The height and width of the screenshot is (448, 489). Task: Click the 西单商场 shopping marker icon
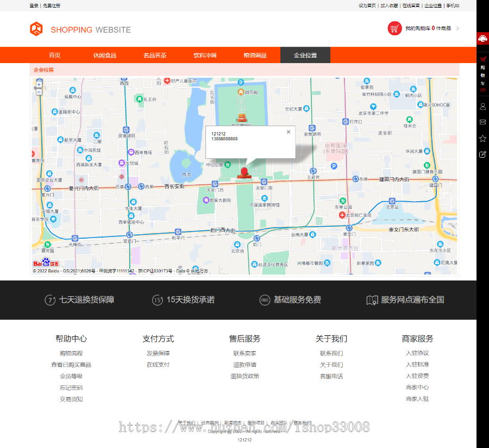(x=131, y=152)
